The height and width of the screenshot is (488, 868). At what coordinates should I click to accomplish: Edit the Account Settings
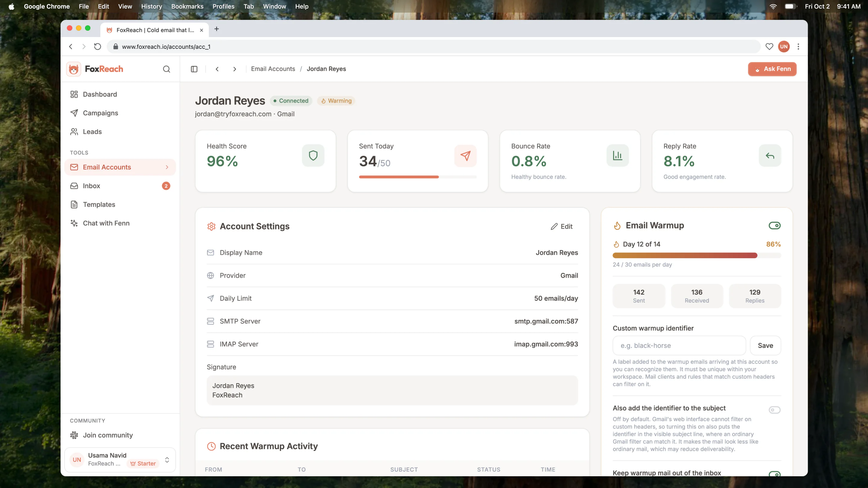[x=561, y=226]
